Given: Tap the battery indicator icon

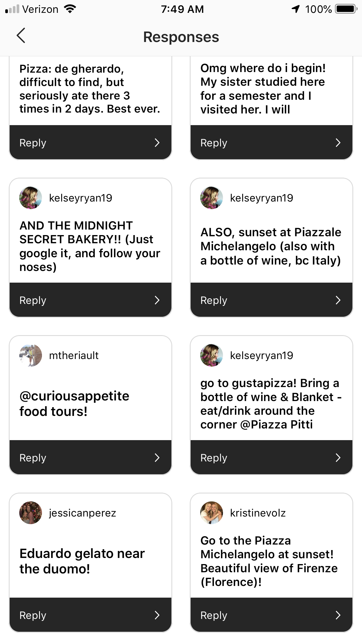Looking at the screenshot, I should (346, 9).
